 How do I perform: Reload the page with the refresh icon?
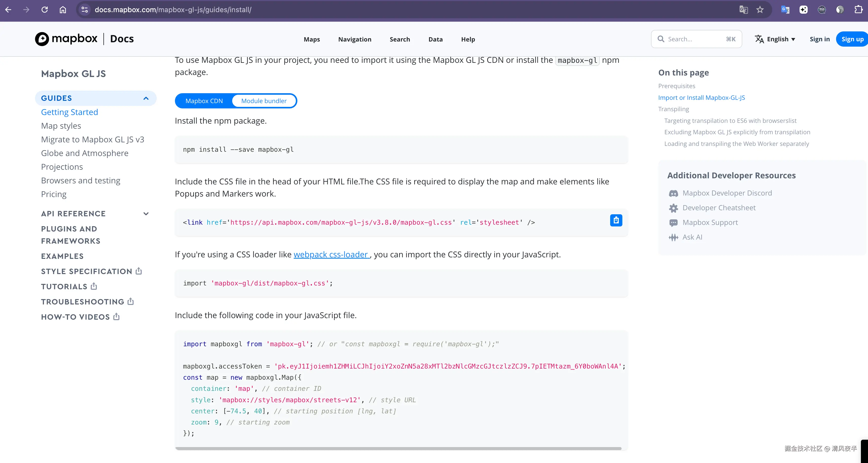[x=44, y=10]
